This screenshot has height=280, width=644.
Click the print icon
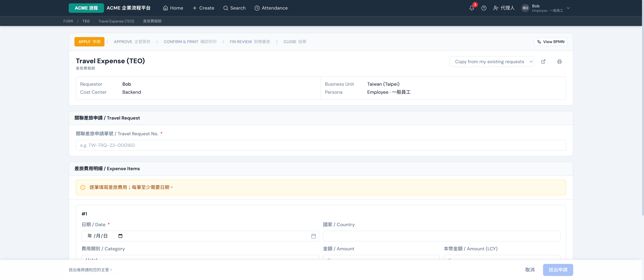[559, 62]
